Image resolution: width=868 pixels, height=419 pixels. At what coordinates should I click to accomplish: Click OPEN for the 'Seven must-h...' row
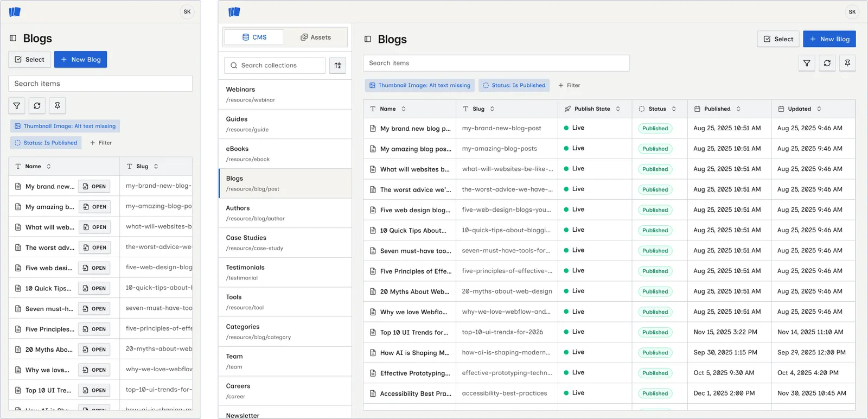click(x=94, y=309)
